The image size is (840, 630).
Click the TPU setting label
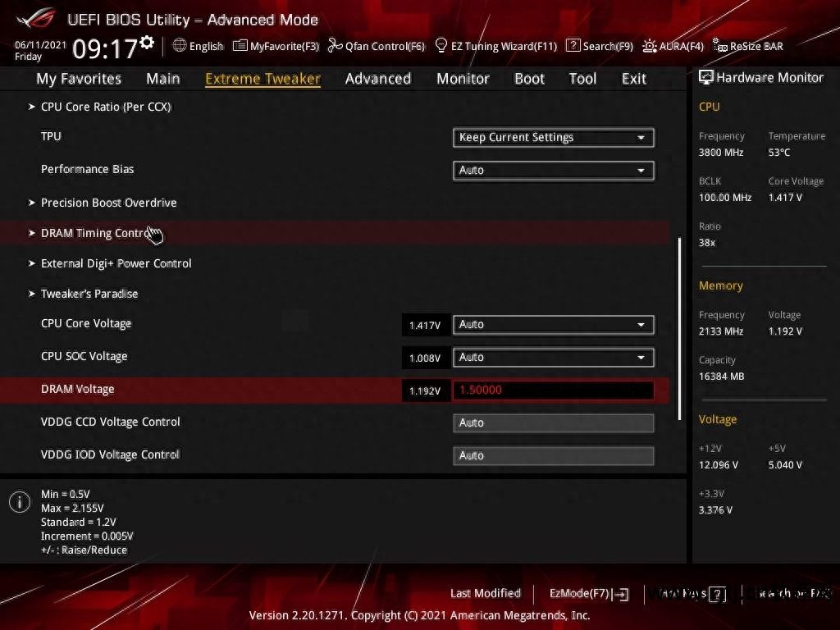tap(51, 136)
